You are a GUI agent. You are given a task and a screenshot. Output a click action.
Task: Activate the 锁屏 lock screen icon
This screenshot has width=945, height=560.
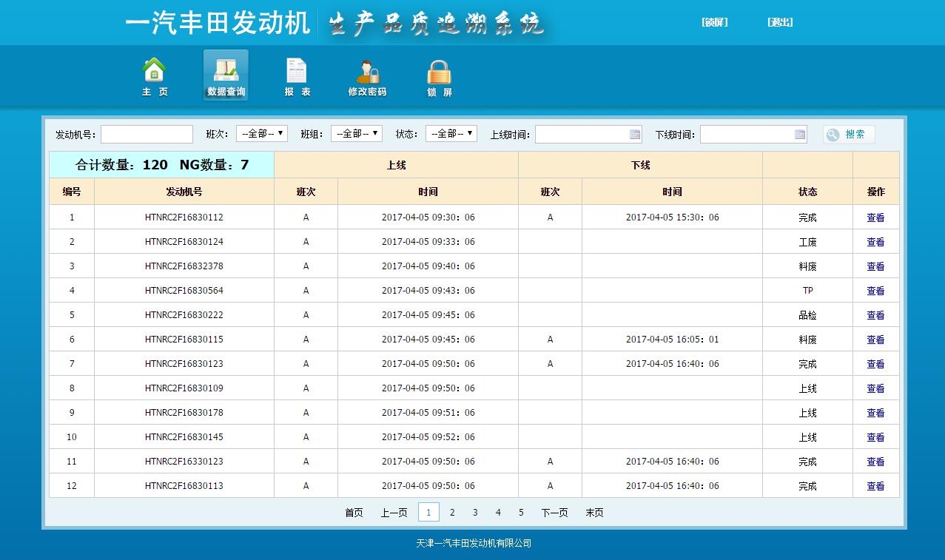[439, 74]
